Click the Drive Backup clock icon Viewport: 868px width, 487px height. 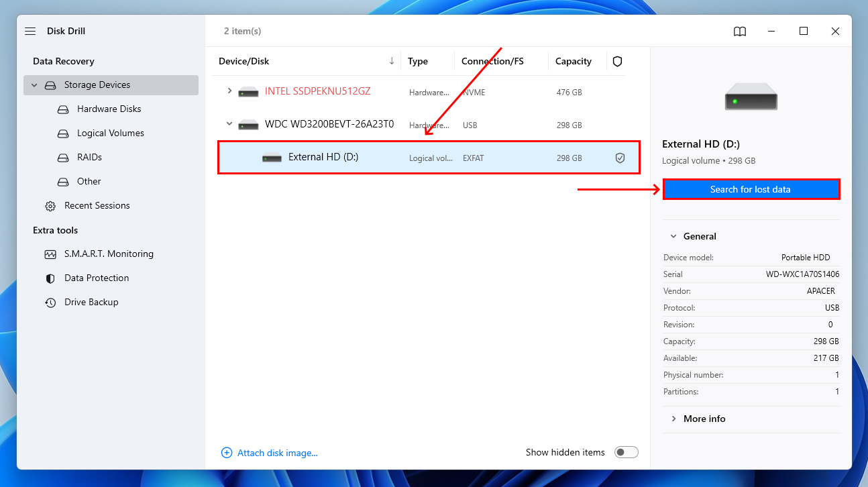[50, 303]
